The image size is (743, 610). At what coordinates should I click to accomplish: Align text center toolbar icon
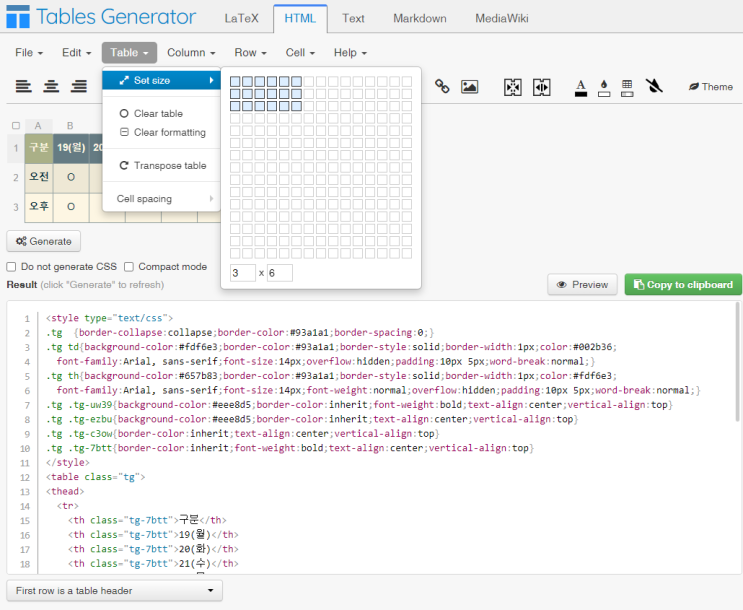tap(51, 86)
